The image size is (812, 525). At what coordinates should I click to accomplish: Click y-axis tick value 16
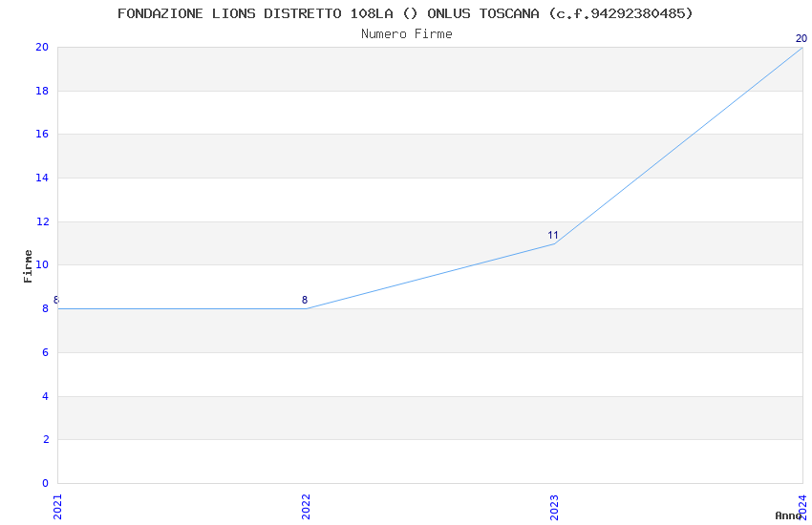coord(42,134)
